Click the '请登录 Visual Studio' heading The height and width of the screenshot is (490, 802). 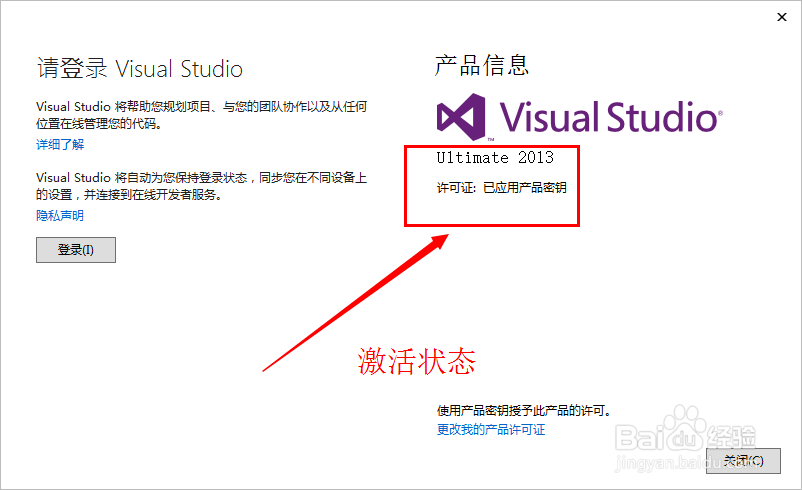140,69
